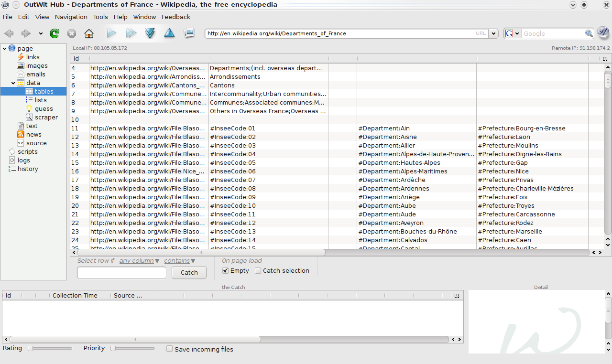Click the OutWit logo icon beside search box
Screen dimensions: 612x364
click(603, 33)
